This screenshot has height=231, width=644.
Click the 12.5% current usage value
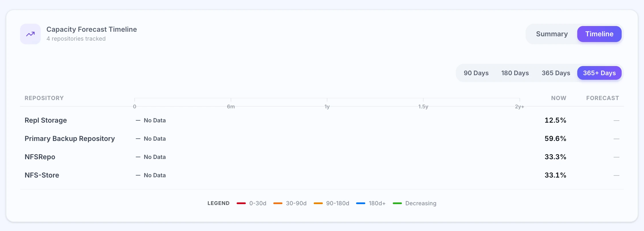(555, 120)
